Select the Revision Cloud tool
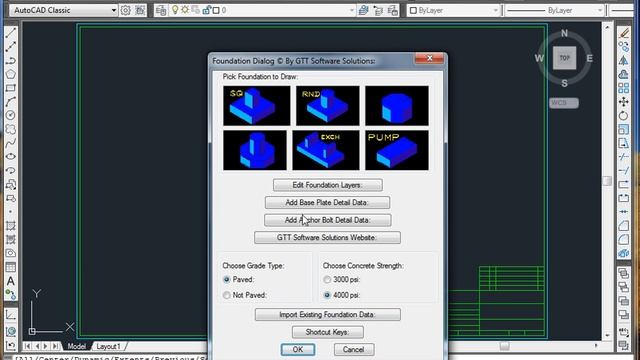This screenshot has width=640, height=360. tap(11, 129)
